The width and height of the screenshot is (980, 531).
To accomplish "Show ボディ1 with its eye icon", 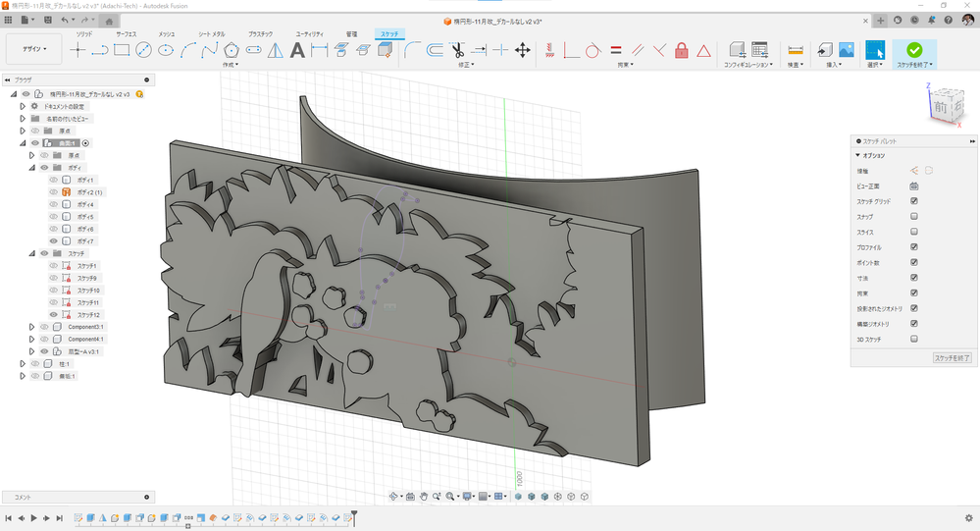I will click(x=54, y=180).
